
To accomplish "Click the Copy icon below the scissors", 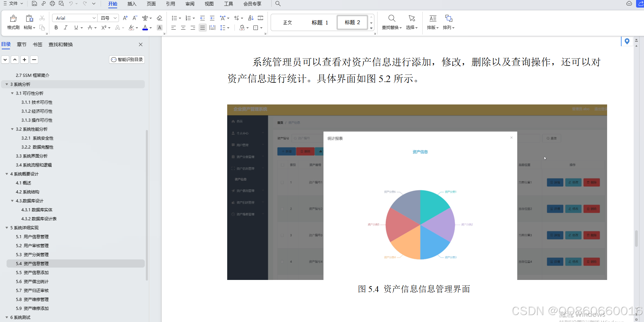I will [x=42, y=28].
